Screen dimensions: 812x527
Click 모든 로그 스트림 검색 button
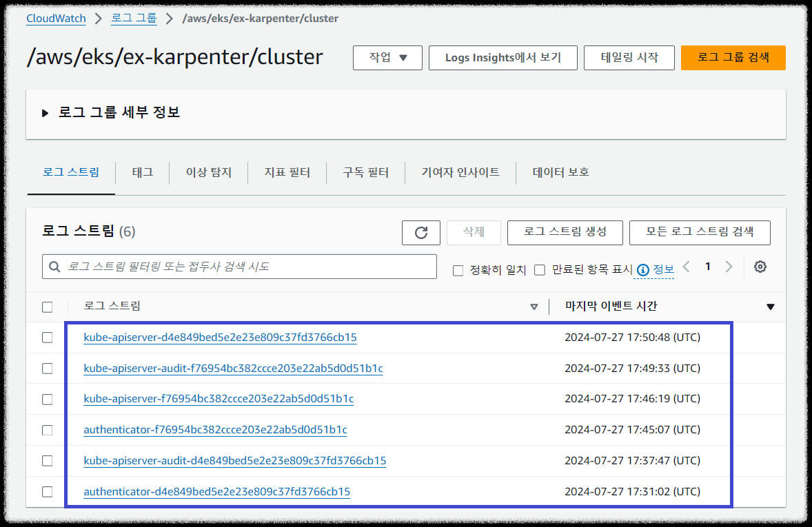pyautogui.click(x=700, y=232)
